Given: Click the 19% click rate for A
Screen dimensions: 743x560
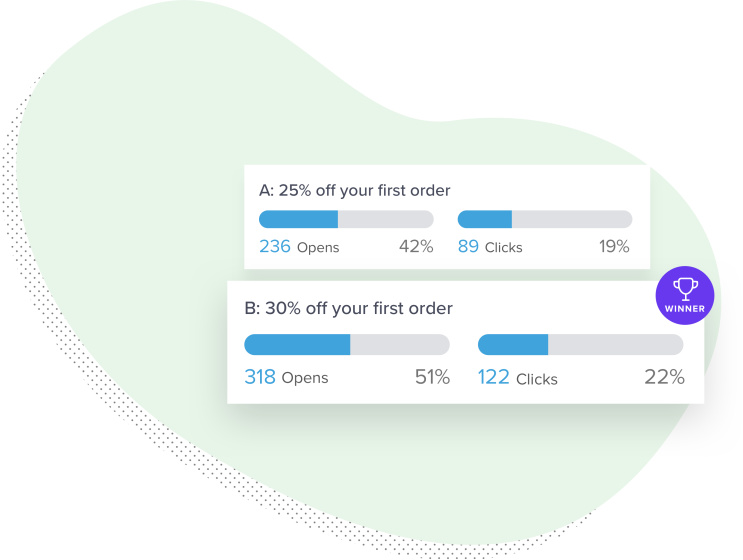Looking at the screenshot, I should click(x=614, y=246).
